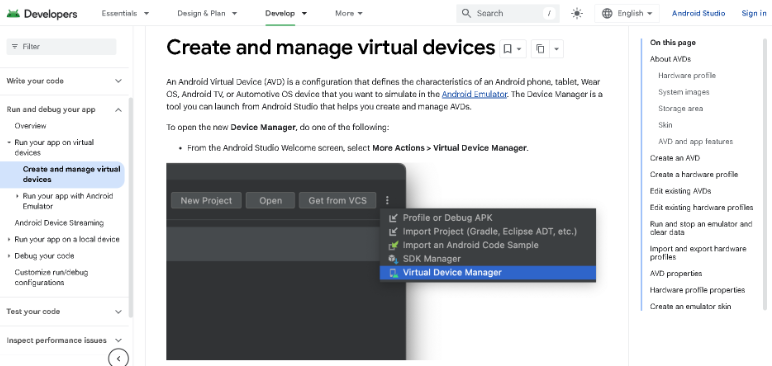Viewport: 772px width, 366px height.
Task: Follow the Android Emulator hyperlink
Action: pyautogui.click(x=474, y=94)
